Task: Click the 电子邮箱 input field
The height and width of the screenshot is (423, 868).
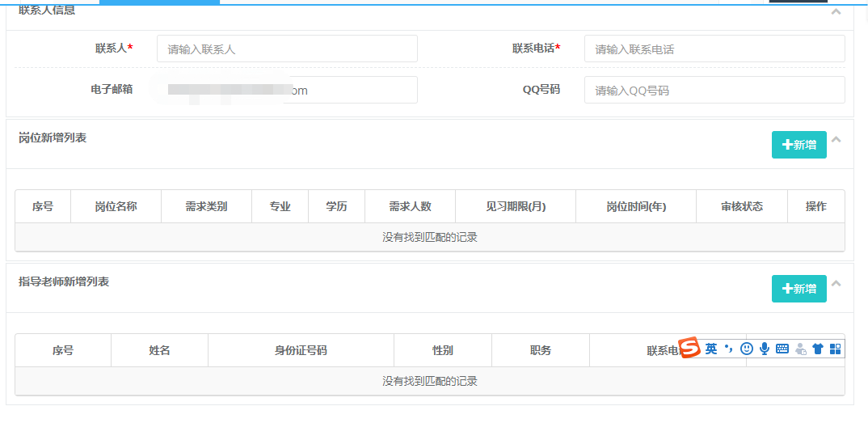Action: [x=287, y=90]
